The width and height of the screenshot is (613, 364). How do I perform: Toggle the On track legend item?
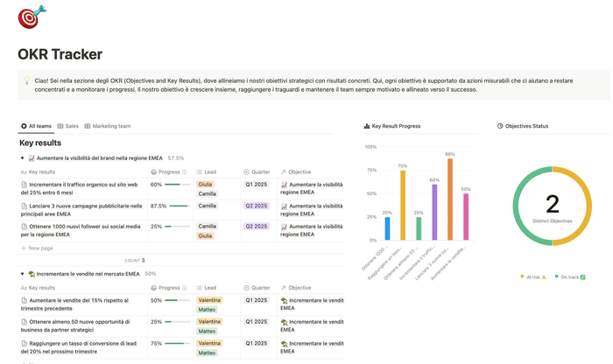coord(570,276)
